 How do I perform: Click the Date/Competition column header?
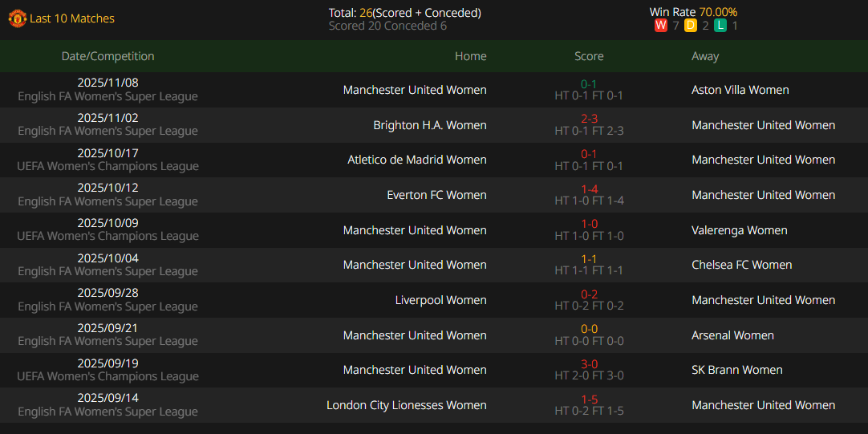[107, 56]
